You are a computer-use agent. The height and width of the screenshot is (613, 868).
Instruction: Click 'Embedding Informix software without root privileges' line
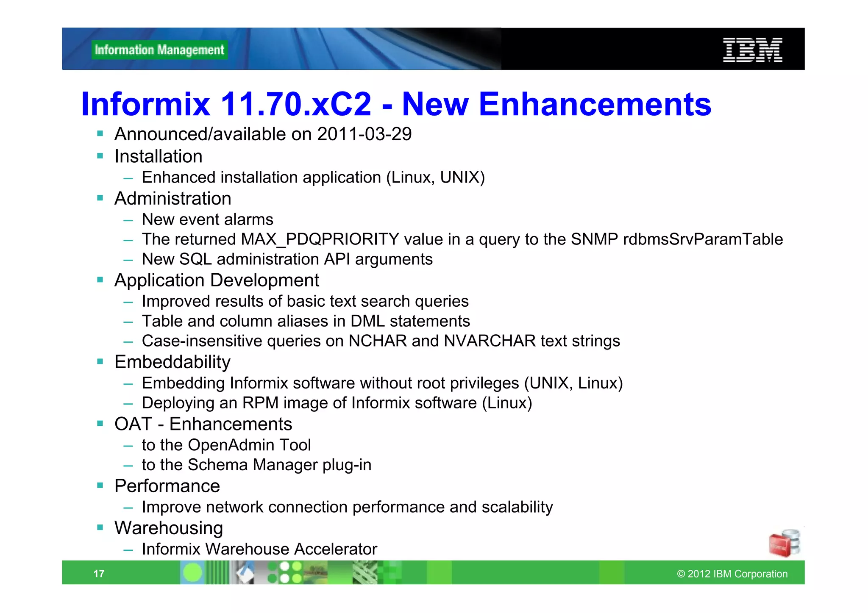pos(382,383)
